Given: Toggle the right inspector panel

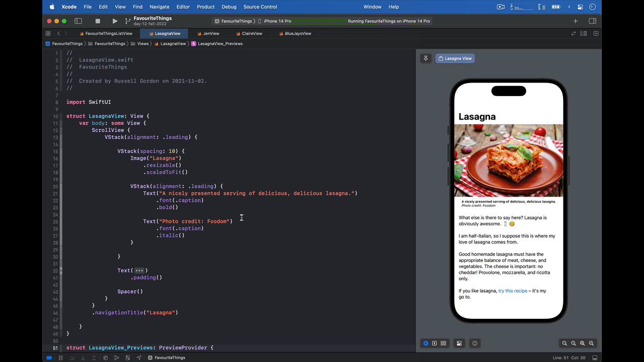Looking at the screenshot, I should [x=592, y=21].
